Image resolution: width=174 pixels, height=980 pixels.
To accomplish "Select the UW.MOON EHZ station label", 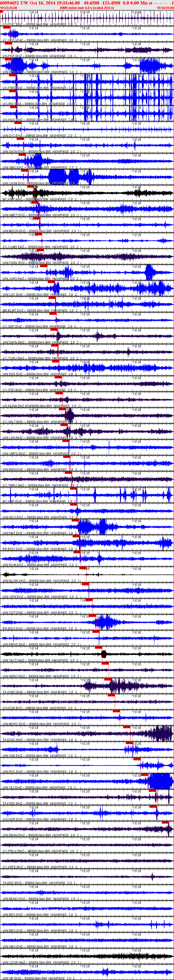I will (x=14, y=231).
